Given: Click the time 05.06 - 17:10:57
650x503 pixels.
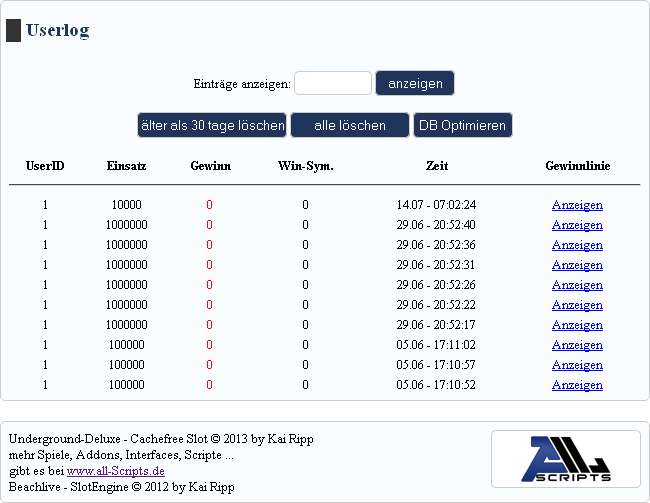Looking at the screenshot, I should (436, 365).
